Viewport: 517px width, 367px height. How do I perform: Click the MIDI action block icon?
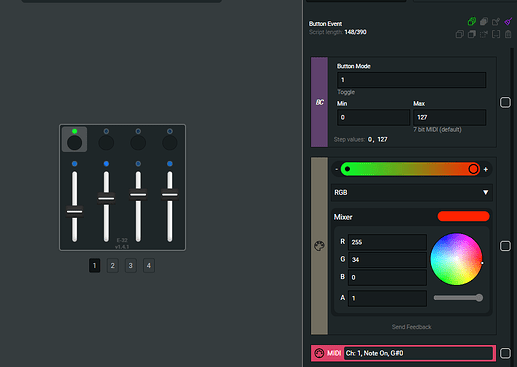pos(319,353)
